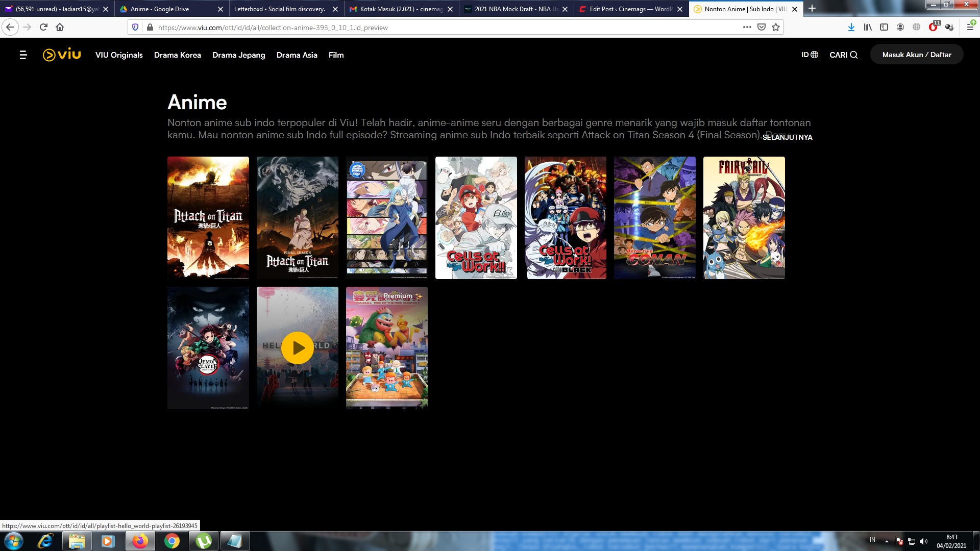Play Hello World with yellow play button
This screenshot has width=980, height=551.
(x=298, y=348)
